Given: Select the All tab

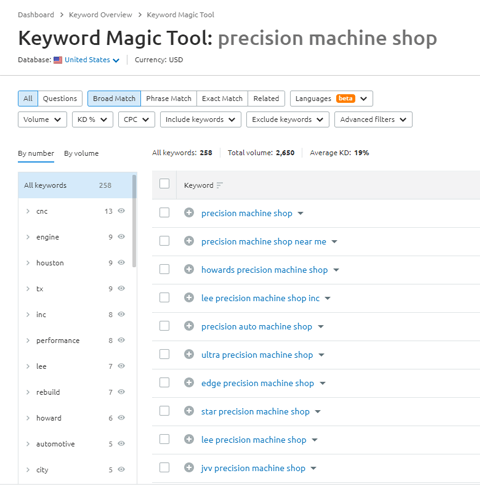Looking at the screenshot, I should pyautogui.click(x=28, y=98).
